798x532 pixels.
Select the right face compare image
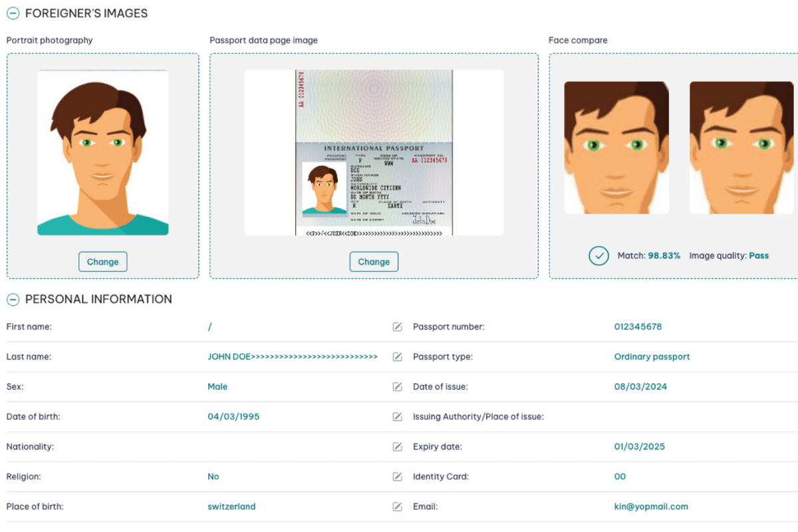[x=742, y=148]
